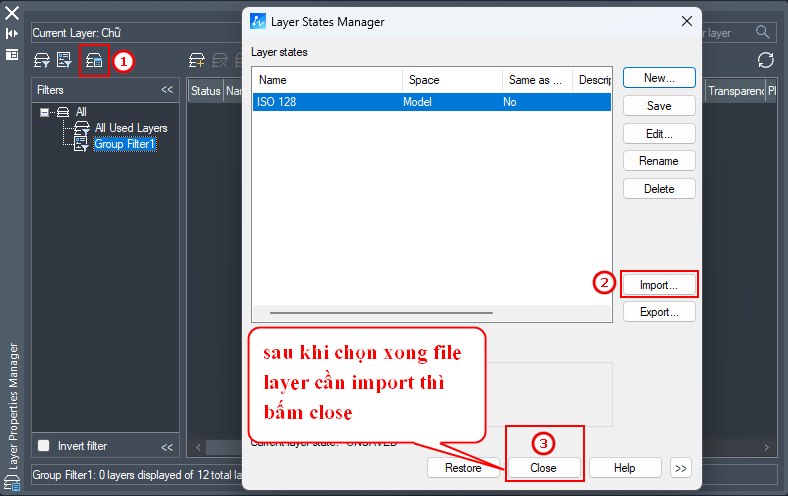
Task: Select Group Filter1 in the tree
Action: click(x=125, y=144)
